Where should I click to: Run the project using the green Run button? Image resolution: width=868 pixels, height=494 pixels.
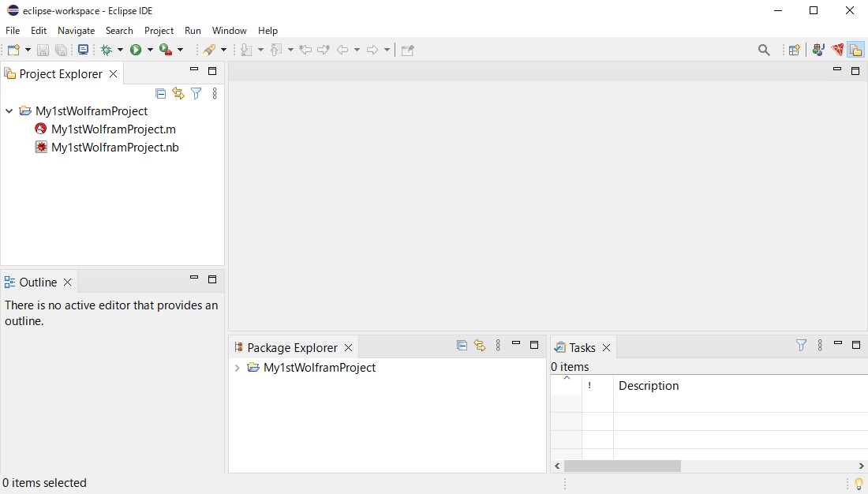click(136, 50)
